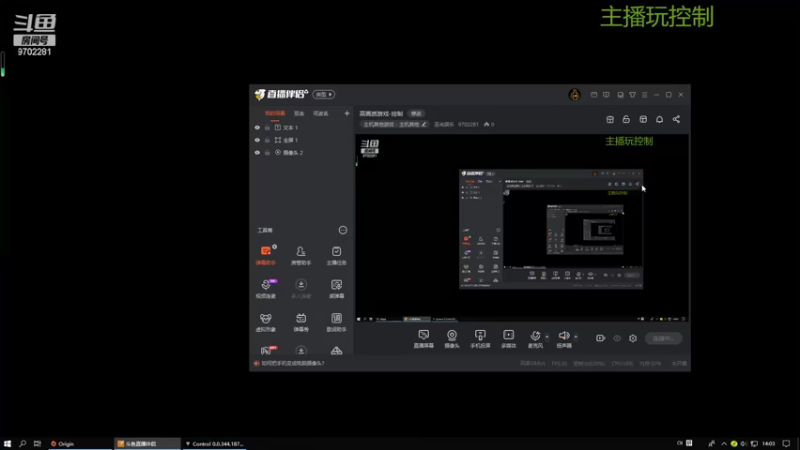800x450 pixels.
Task: Switch to the third scene tab
Action: pos(320,113)
